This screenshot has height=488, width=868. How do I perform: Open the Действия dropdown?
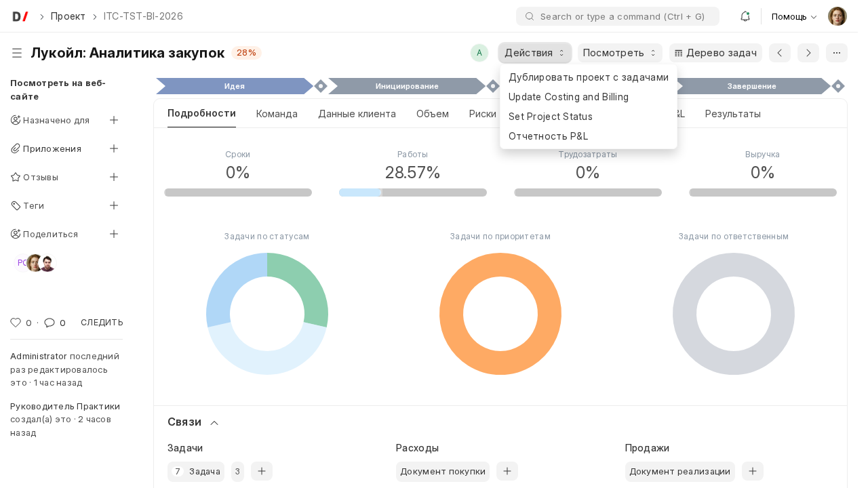[x=535, y=53]
